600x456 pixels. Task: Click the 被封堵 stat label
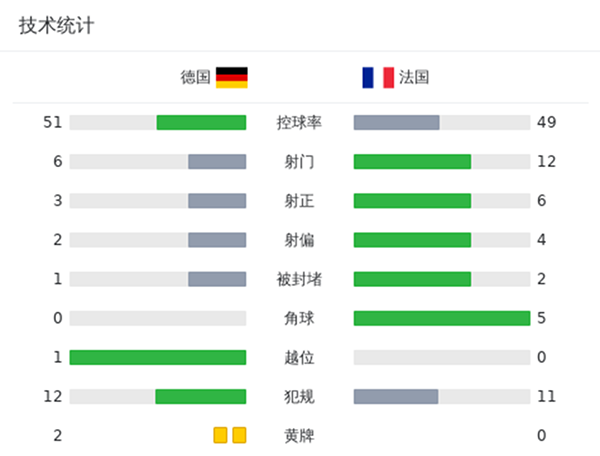pyautogui.click(x=299, y=279)
